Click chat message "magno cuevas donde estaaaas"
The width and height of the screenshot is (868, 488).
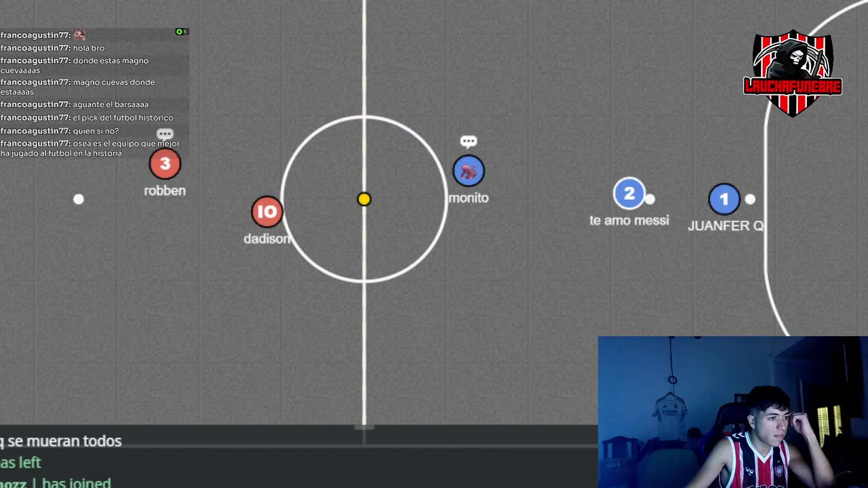click(x=78, y=87)
